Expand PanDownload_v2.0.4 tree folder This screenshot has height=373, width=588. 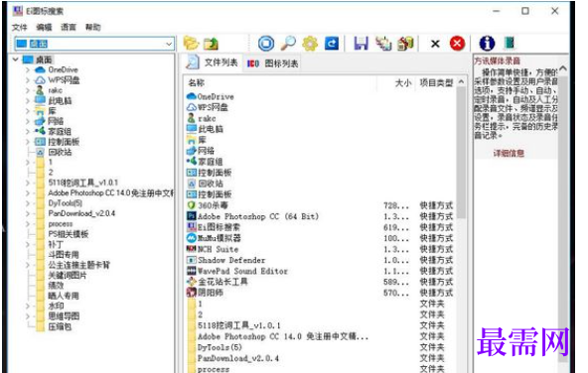(x=28, y=213)
